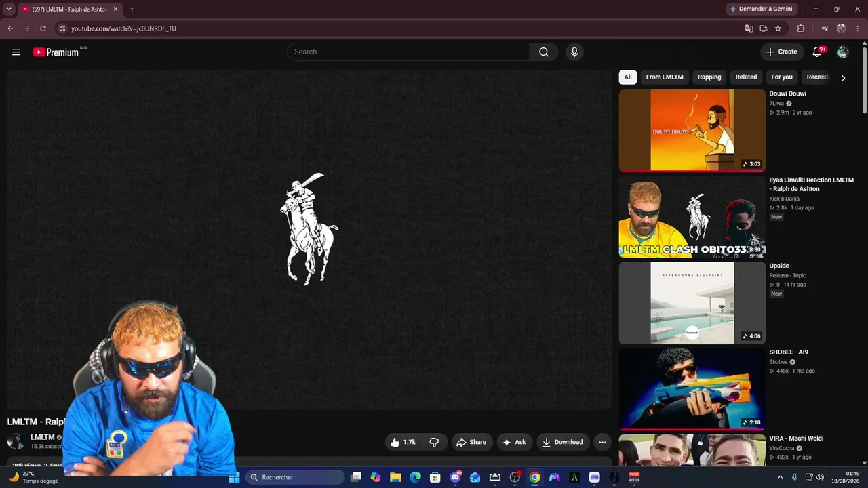The height and width of the screenshot is (488, 868).
Task: Click VIRA - Machi Weldi title
Action: (x=796, y=439)
